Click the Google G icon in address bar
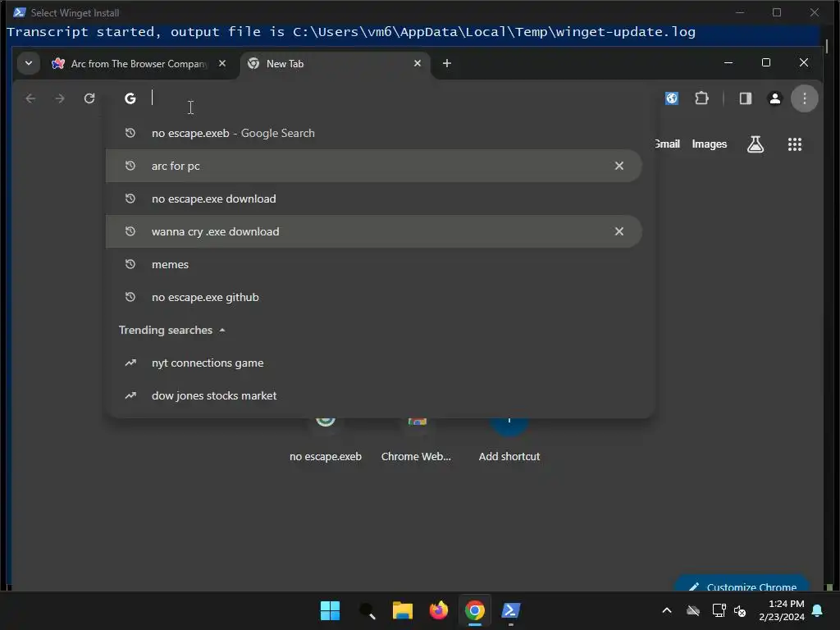Image resolution: width=840 pixels, height=630 pixels. 130,98
